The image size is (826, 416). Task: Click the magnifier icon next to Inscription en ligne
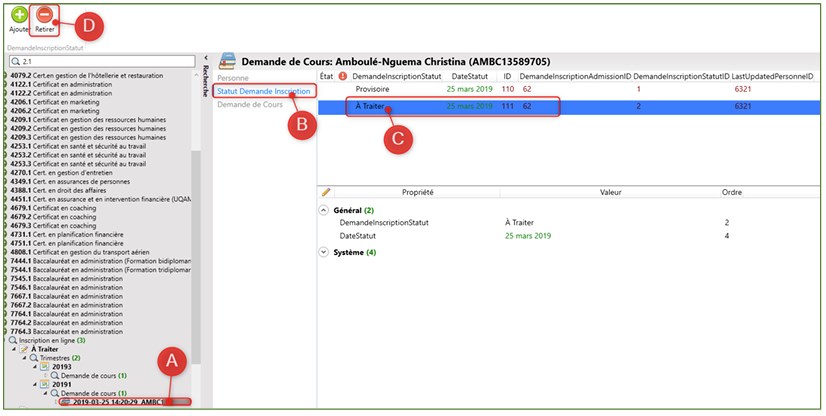point(13,340)
